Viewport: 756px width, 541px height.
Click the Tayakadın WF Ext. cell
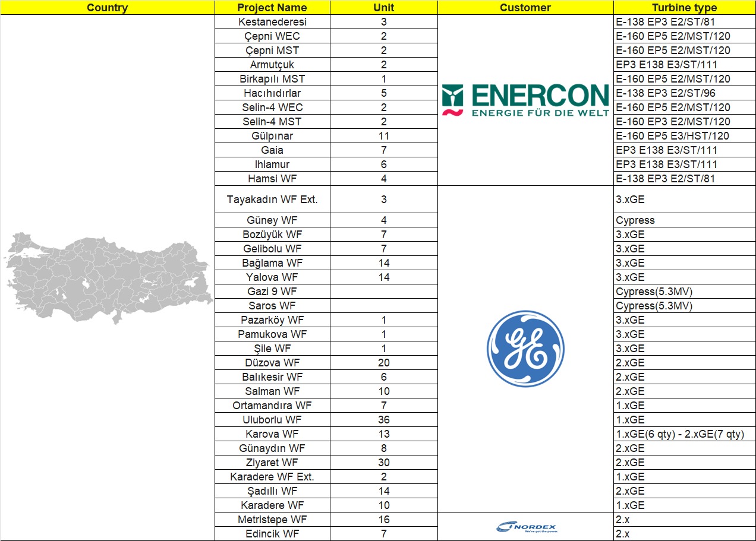pos(272,200)
